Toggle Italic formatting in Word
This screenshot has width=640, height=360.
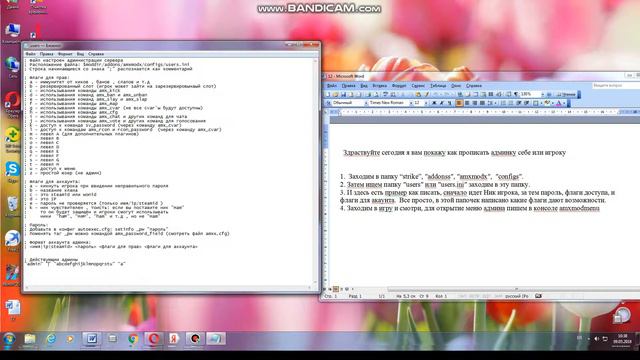(x=442, y=103)
